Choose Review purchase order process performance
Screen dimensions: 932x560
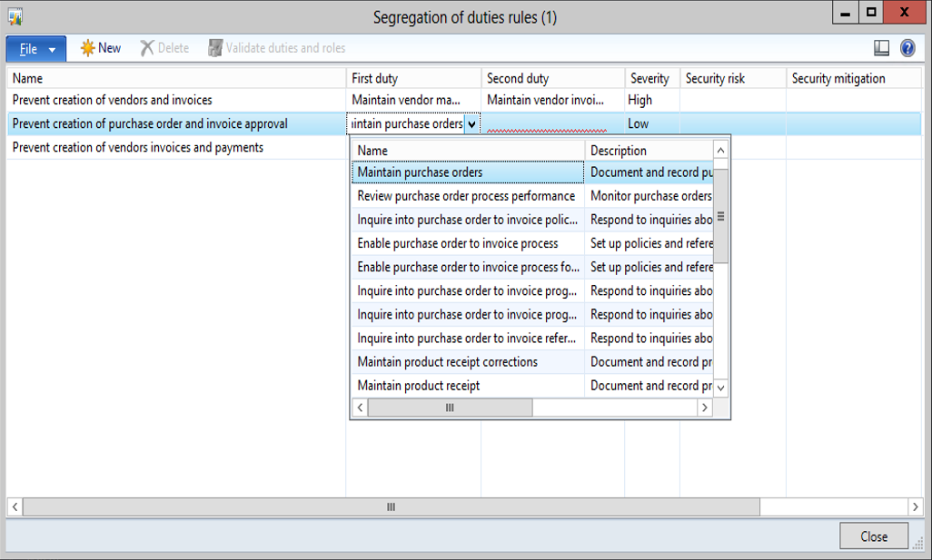coord(466,196)
